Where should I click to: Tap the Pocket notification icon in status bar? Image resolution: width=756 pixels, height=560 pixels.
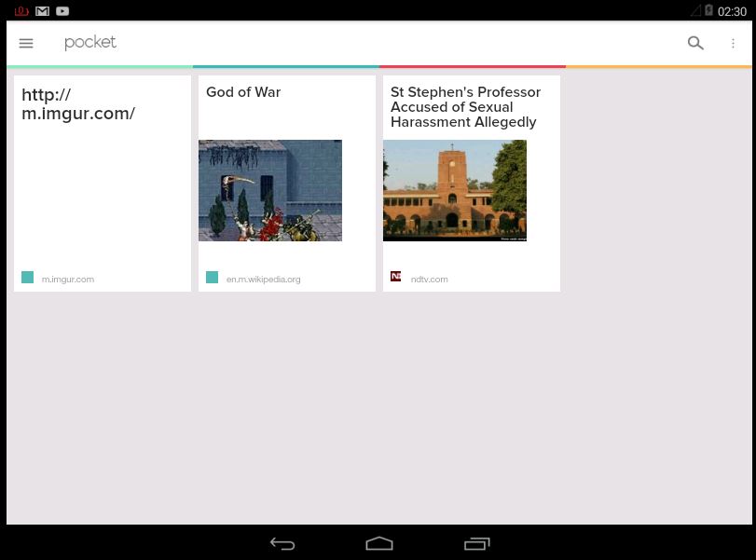[x=21, y=10]
